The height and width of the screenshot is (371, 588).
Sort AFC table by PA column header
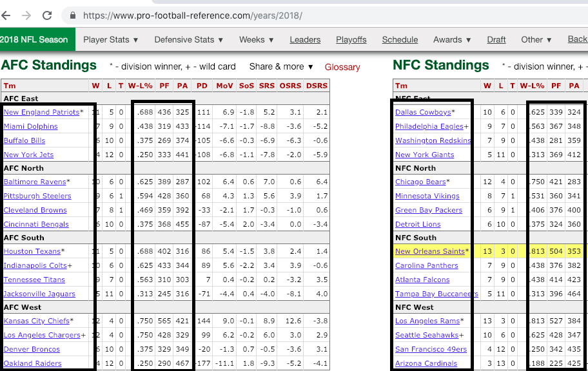point(182,86)
